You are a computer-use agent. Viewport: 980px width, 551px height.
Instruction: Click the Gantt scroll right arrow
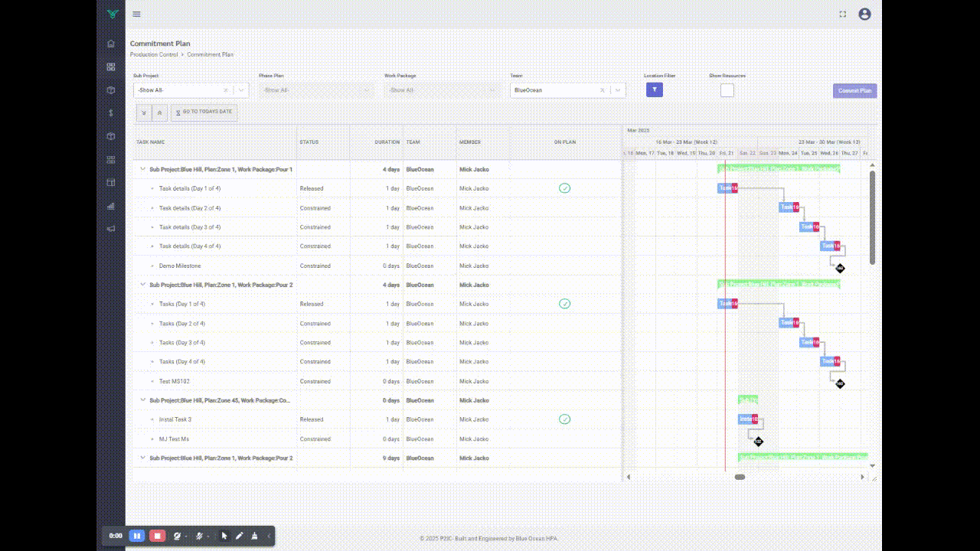tap(862, 477)
